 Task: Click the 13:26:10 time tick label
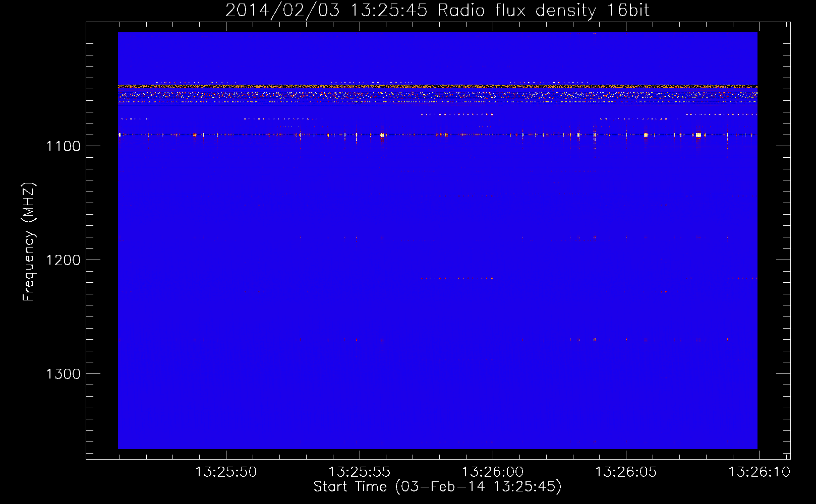point(760,472)
